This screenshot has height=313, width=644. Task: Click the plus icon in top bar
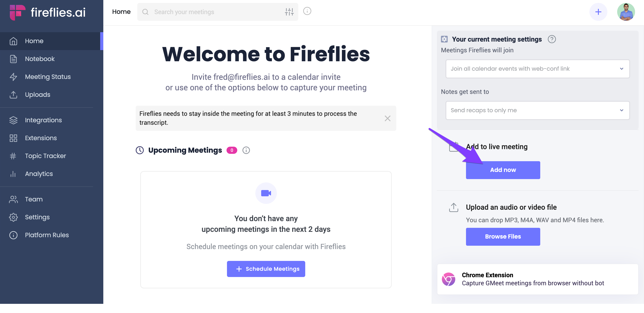click(x=598, y=12)
